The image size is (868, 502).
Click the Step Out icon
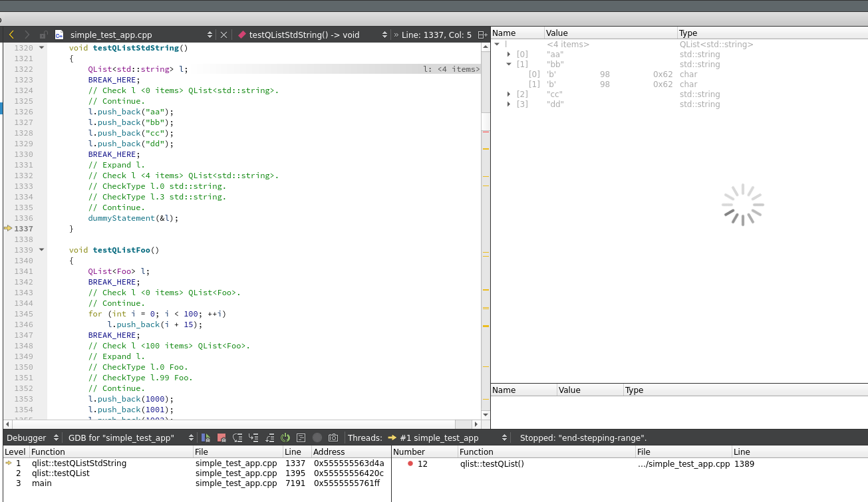click(269, 438)
